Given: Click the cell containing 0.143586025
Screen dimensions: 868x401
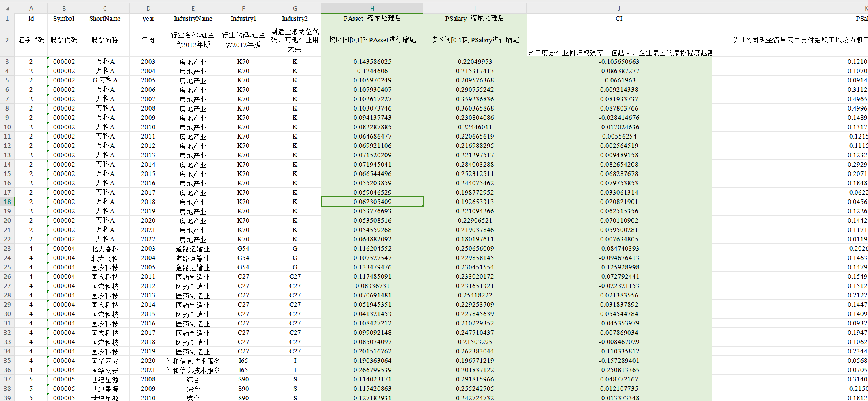Looking at the screenshot, I should point(372,61).
